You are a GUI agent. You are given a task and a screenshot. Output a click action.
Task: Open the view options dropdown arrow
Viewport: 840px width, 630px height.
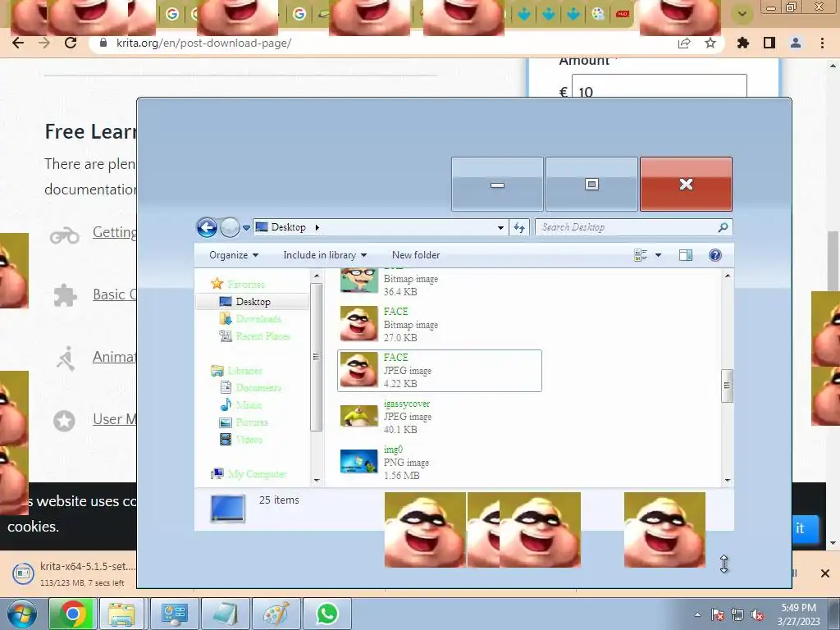click(x=658, y=255)
